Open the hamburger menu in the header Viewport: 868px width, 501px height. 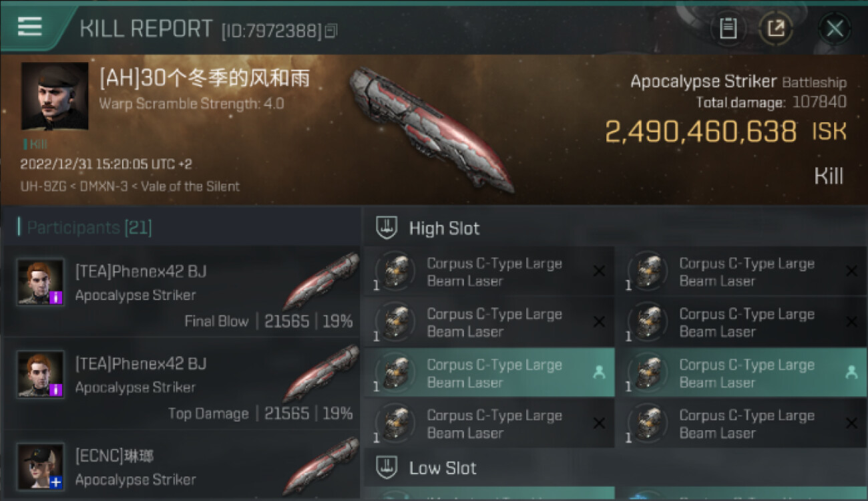(29, 27)
